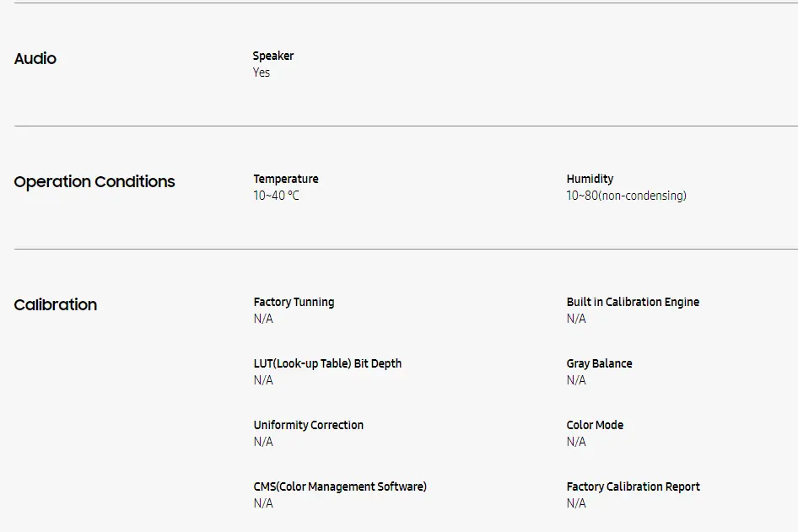Click the Calibration section heading
Viewport: 798px width, 532px height.
56,305
